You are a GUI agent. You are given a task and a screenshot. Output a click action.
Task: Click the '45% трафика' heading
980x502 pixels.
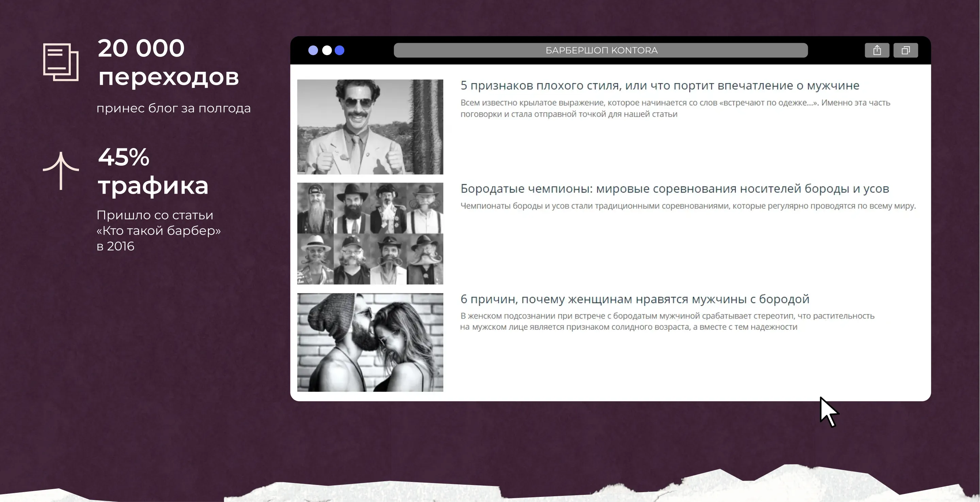[x=153, y=171]
